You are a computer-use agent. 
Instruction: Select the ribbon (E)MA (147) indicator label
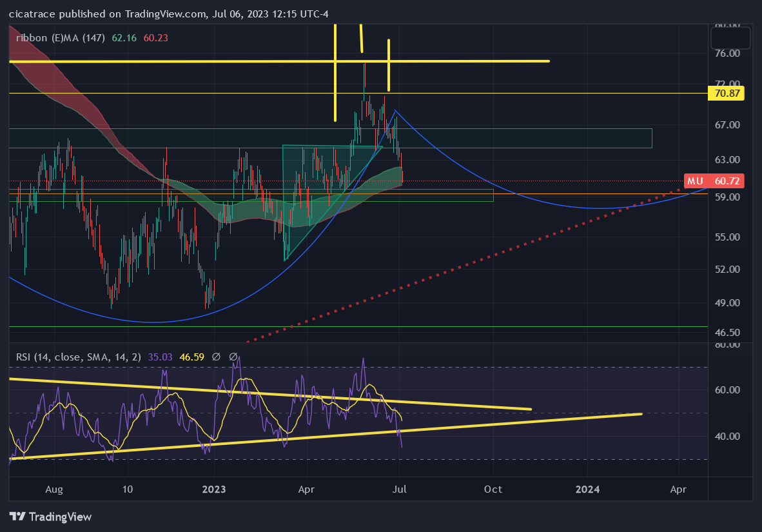point(60,38)
